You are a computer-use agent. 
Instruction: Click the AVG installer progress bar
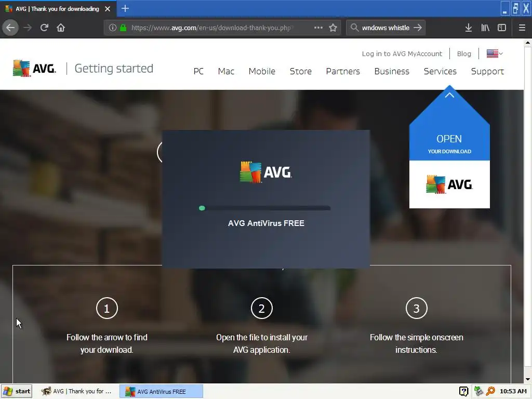coord(264,208)
